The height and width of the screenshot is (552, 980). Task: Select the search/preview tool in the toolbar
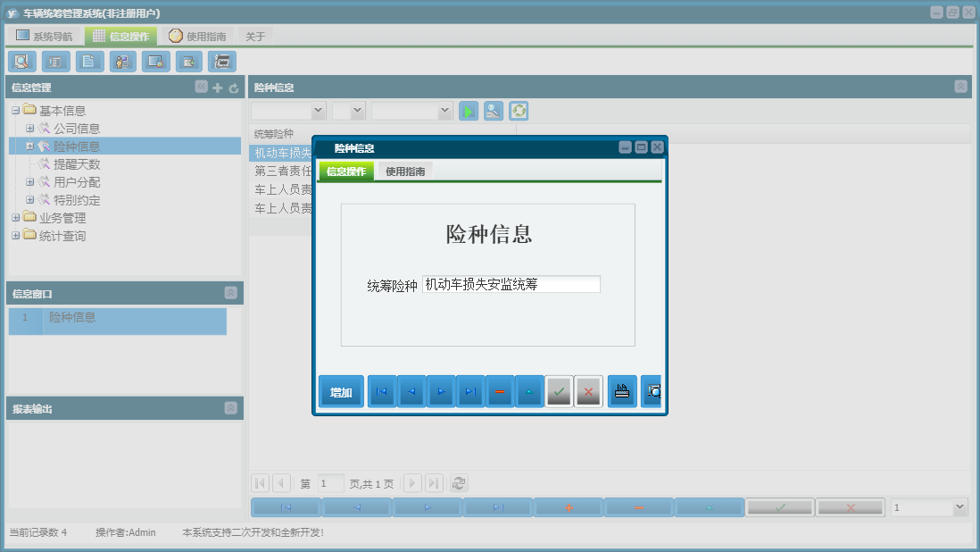[21, 61]
